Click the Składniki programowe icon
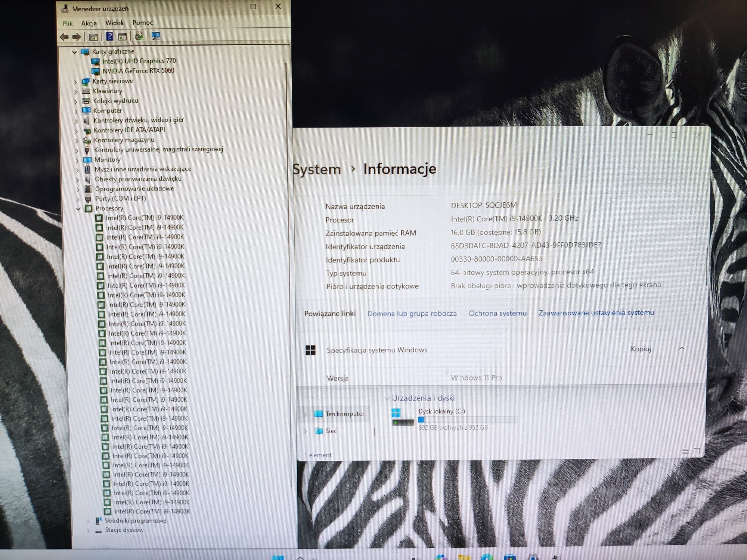 tap(99, 520)
